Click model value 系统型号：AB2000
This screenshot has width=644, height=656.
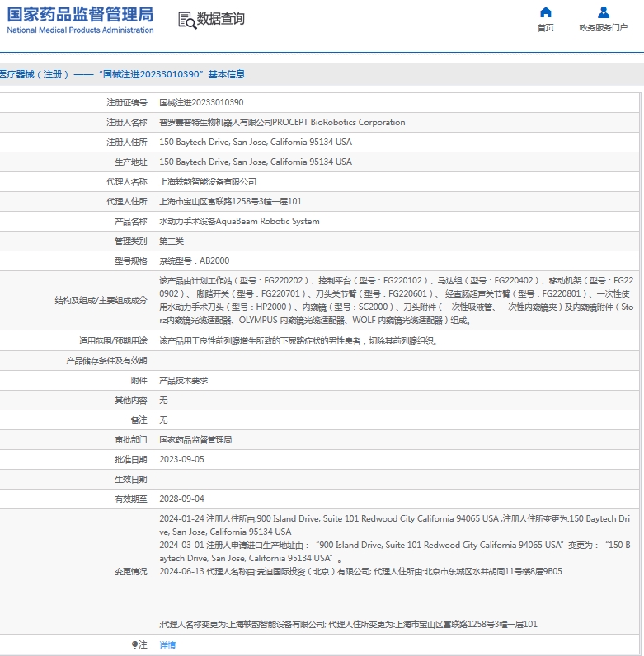pos(195,260)
